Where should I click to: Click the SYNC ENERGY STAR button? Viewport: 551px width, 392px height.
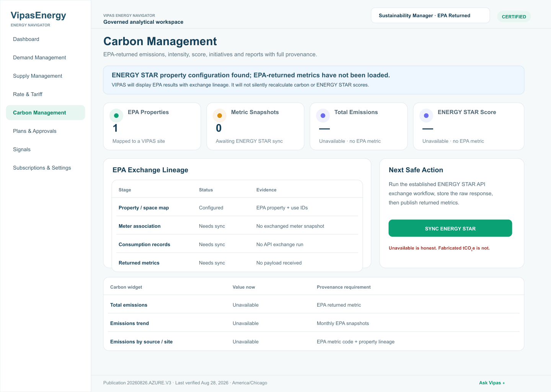coord(450,228)
